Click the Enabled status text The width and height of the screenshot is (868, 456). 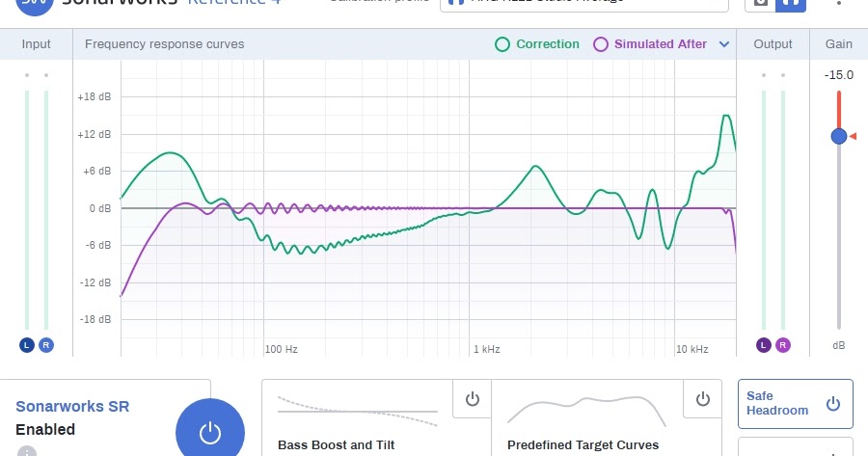(x=45, y=429)
